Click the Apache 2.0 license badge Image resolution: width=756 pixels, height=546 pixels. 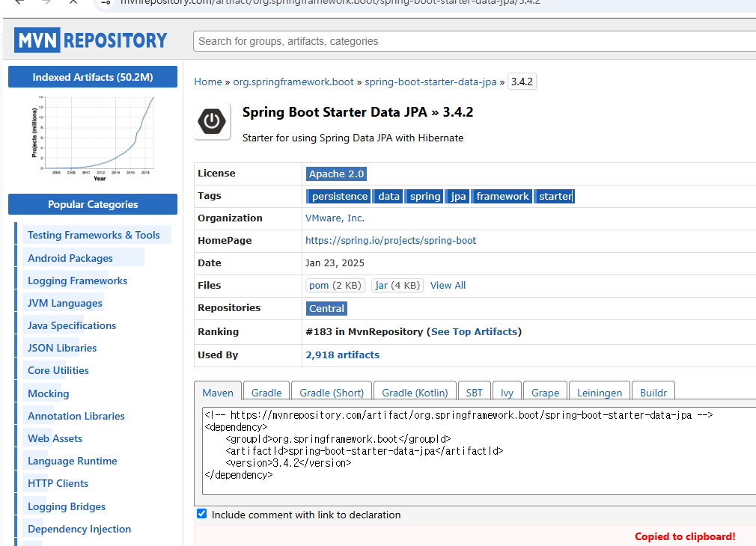tap(336, 174)
